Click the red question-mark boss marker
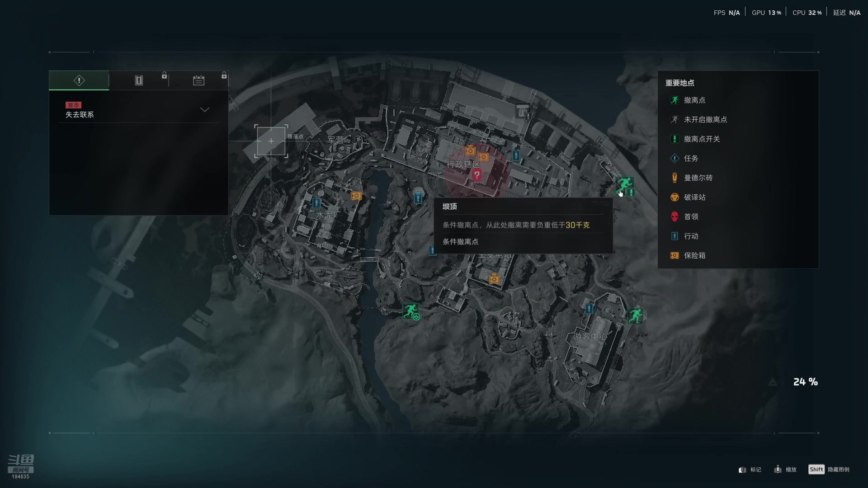Viewport: 868px width, 488px height. (x=476, y=174)
